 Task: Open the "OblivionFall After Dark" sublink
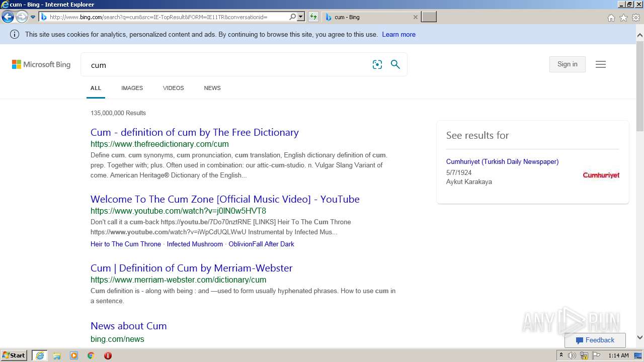[x=262, y=244]
